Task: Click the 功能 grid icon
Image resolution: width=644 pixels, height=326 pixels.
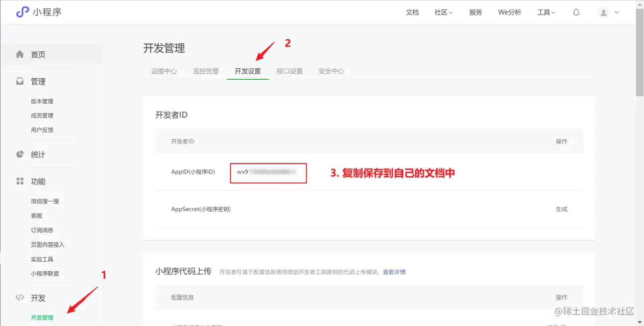Action: point(20,181)
